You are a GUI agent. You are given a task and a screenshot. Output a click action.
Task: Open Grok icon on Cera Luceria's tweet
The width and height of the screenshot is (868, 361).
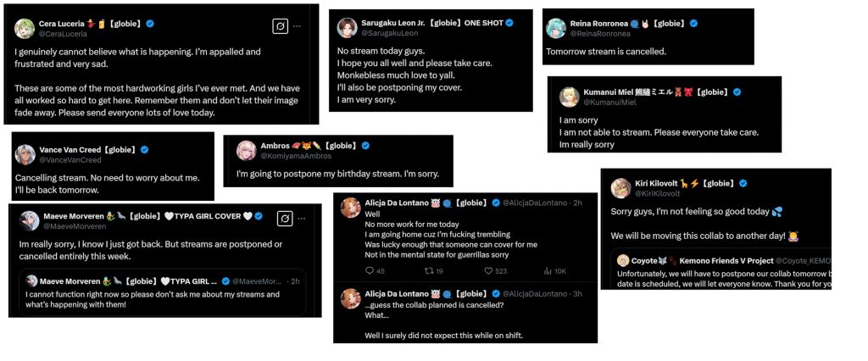281,26
